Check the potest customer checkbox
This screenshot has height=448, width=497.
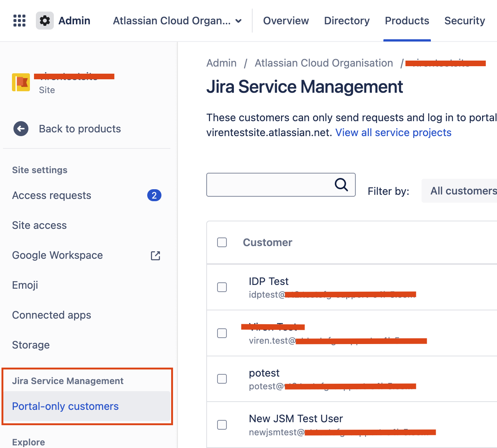(x=222, y=379)
